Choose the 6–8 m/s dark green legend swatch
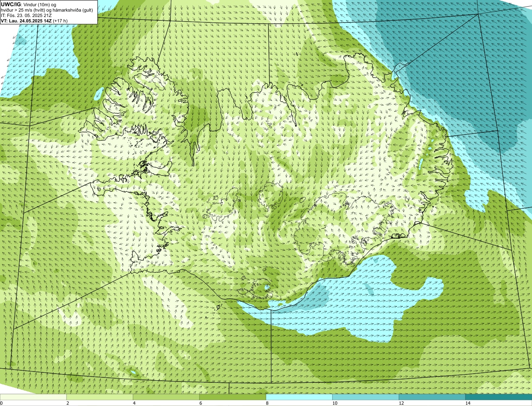 click(233, 397)
